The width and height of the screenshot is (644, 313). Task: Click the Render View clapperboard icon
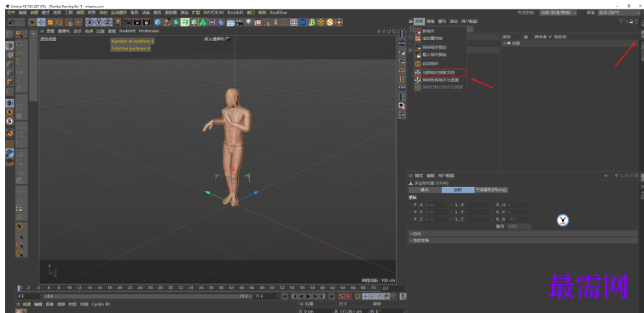coord(128,22)
